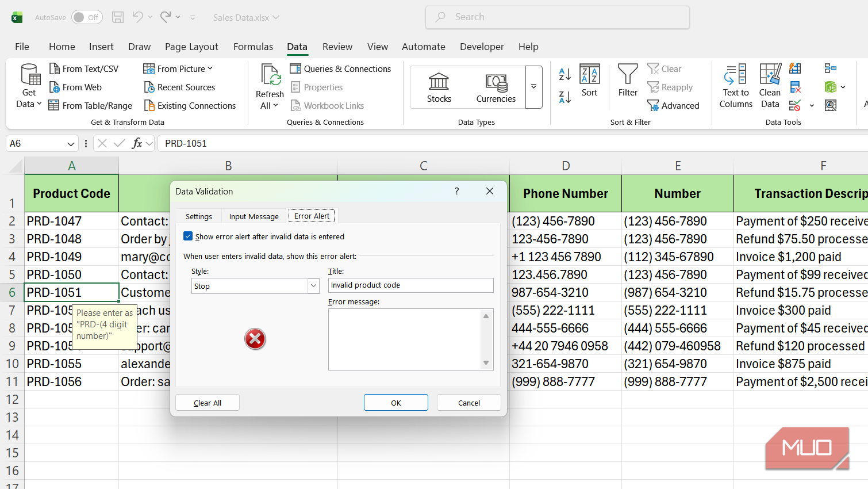
Task: Click the Search box
Action: point(558,17)
